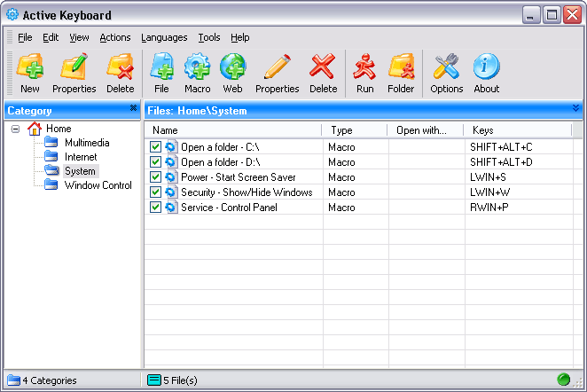The width and height of the screenshot is (587, 392).
Task: Open Options with the tools icon
Action: coord(446,67)
